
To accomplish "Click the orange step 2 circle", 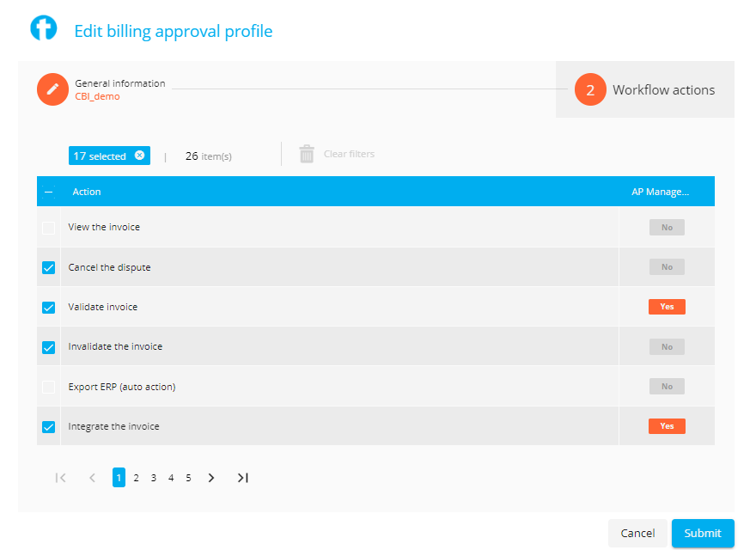I will coord(590,89).
